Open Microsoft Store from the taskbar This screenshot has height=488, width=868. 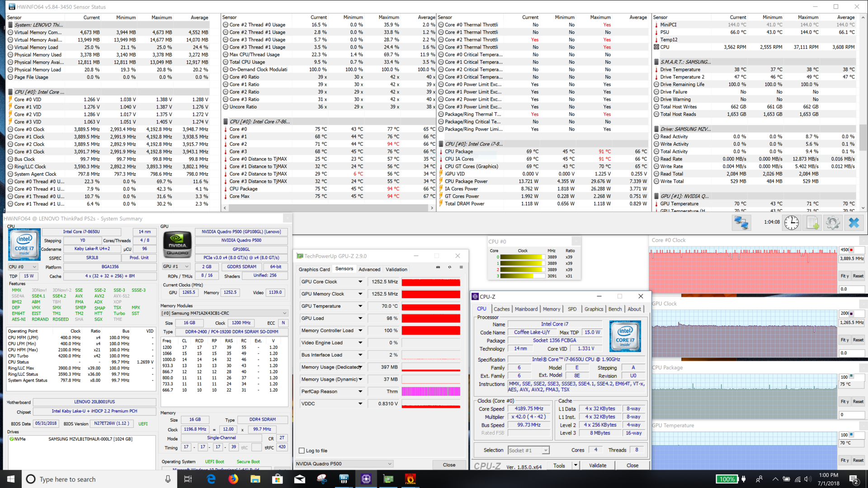click(278, 479)
